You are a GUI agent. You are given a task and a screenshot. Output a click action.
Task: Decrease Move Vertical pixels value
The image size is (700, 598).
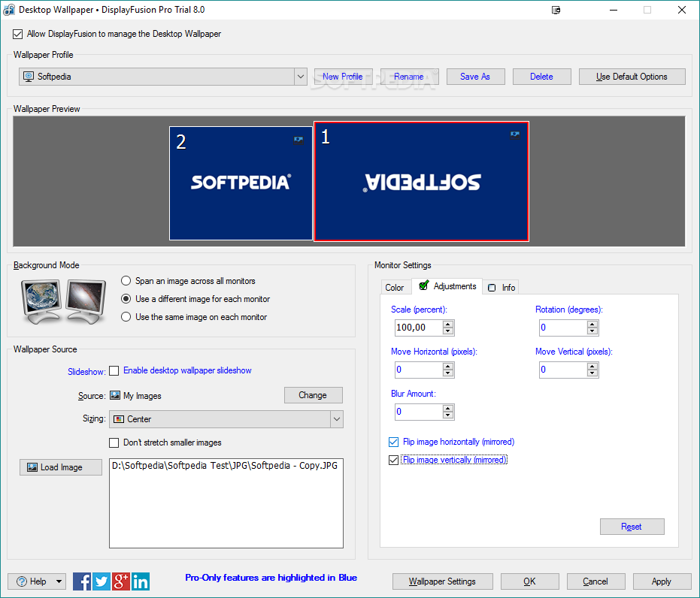pos(592,373)
